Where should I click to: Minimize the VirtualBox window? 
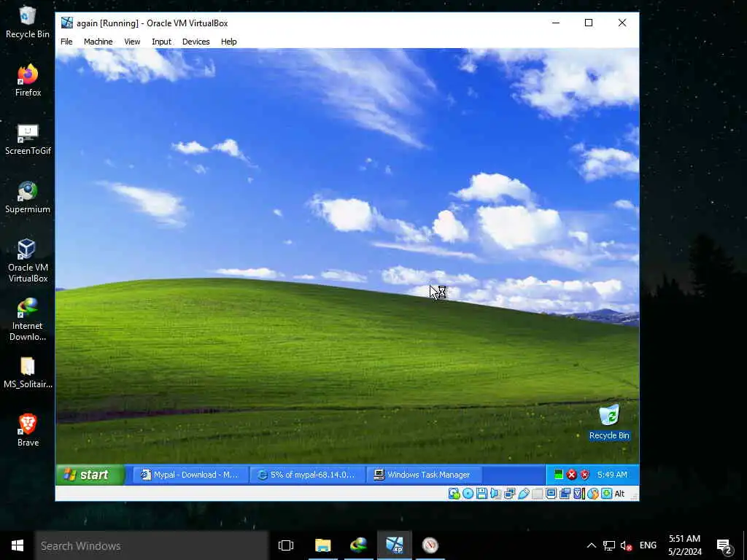555,23
